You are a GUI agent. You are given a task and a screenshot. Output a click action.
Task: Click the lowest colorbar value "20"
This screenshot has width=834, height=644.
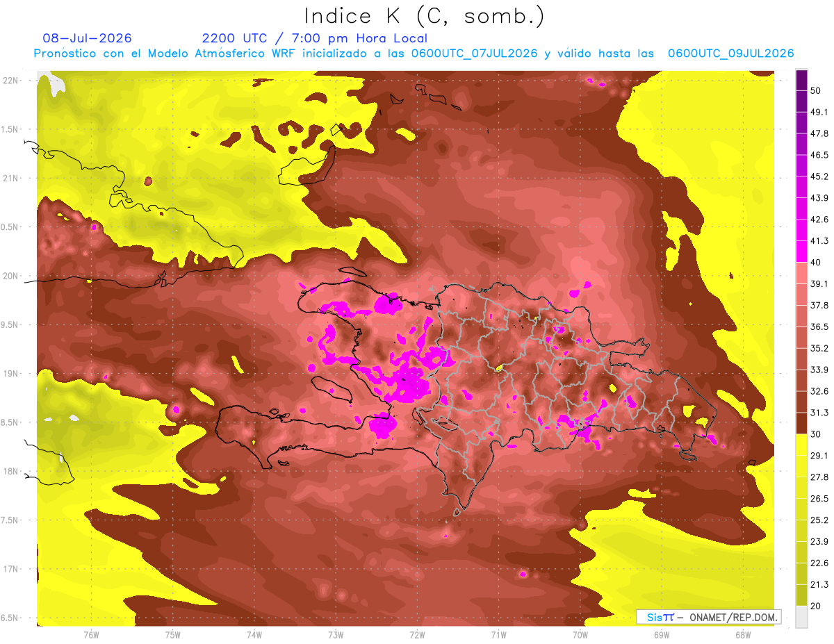click(x=816, y=606)
